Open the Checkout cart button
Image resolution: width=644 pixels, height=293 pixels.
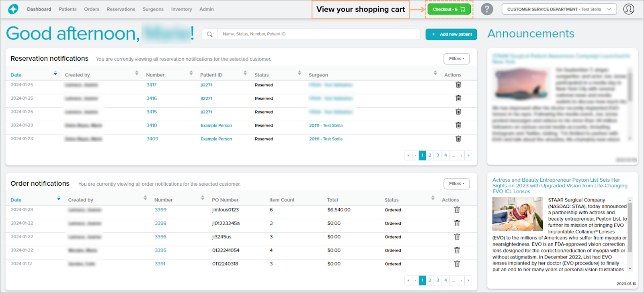click(x=449, y=9)
